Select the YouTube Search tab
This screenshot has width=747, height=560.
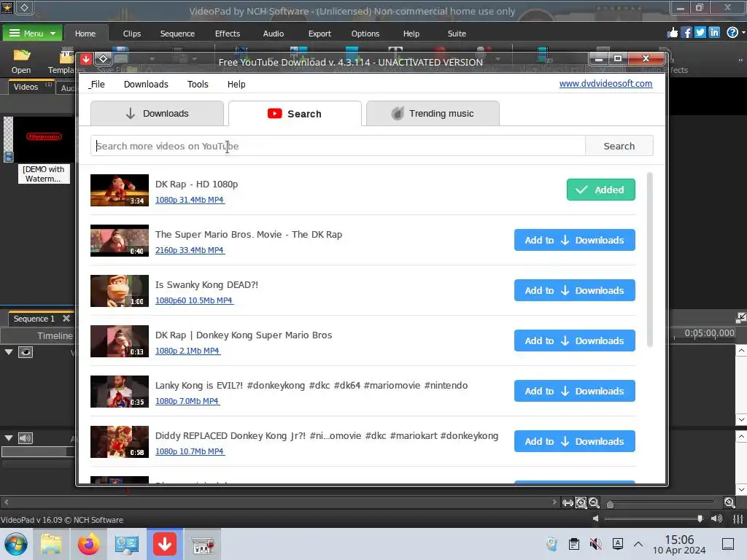[295, 113]
